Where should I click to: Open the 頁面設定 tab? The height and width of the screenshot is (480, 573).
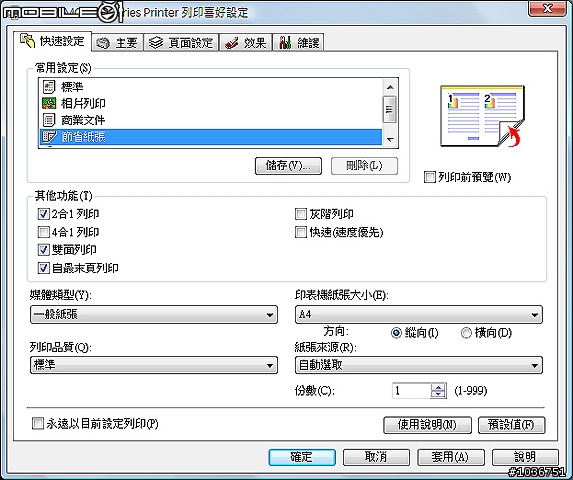tap(181, 43)
